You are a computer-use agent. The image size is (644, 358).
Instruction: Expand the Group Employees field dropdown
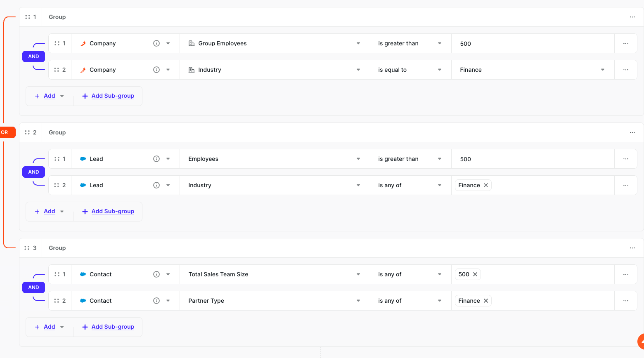click(358, 43)
